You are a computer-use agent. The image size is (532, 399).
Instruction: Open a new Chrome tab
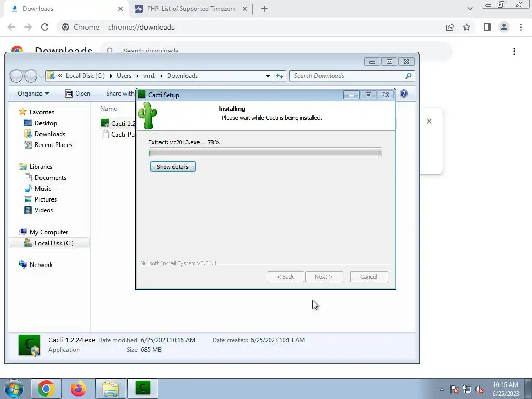264,9
